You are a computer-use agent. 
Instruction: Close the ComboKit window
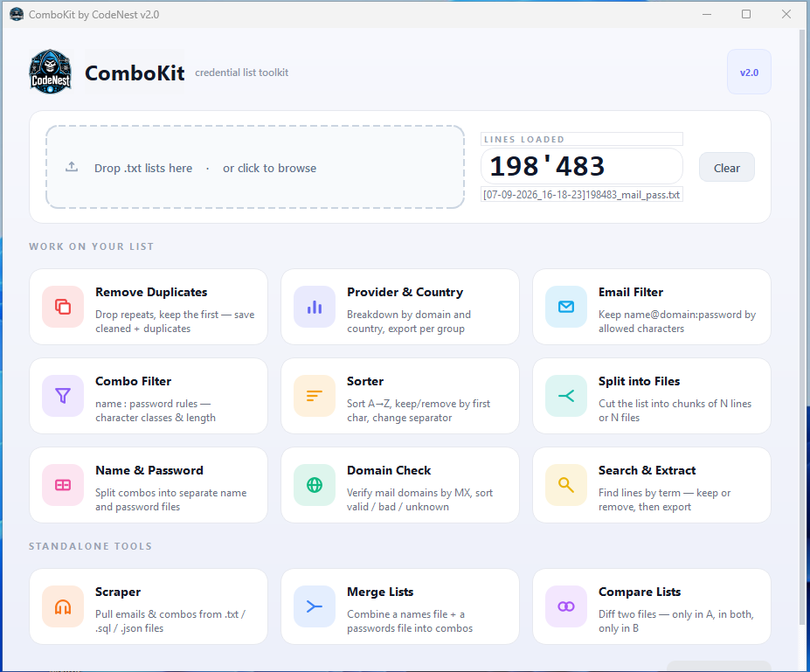(786, 15)
